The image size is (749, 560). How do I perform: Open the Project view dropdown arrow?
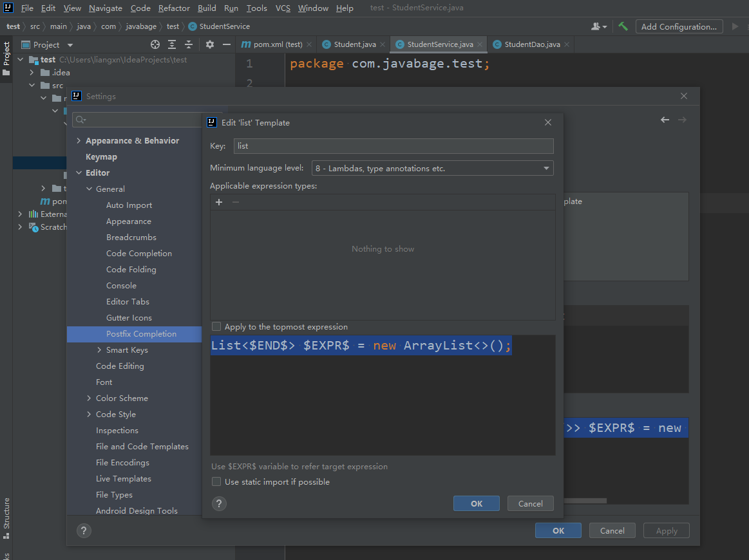click(x=70, y=45)
